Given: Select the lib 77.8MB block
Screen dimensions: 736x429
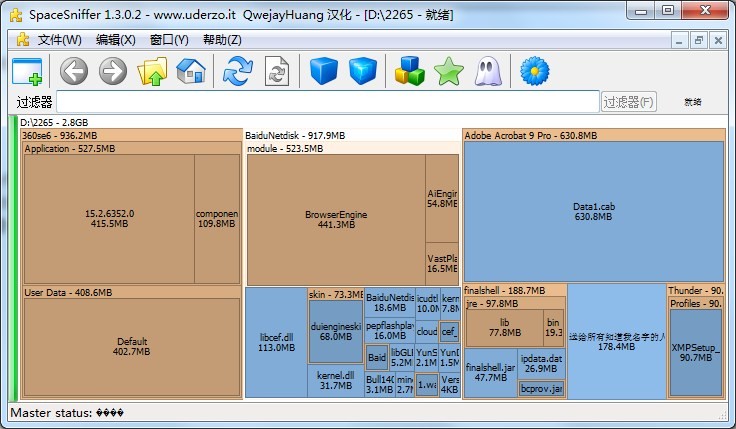Looking at the screenshot, I should pyautogui.click(x=505, y=328).
